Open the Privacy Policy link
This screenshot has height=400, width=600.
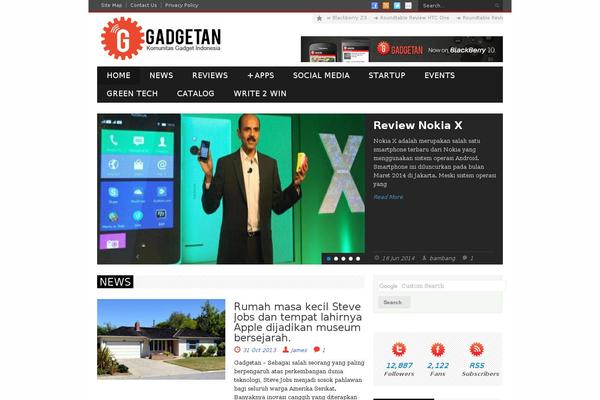pos(182,5)
